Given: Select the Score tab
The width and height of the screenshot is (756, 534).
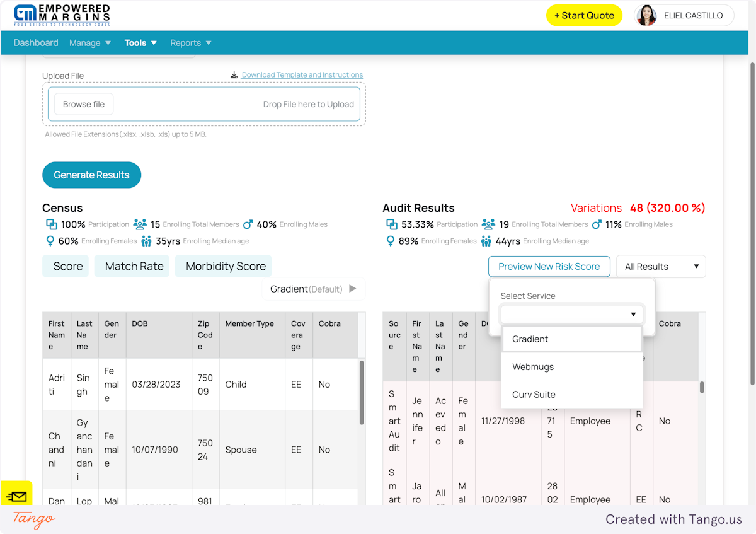Looking at the screenshot, I should tap(66, 267).
